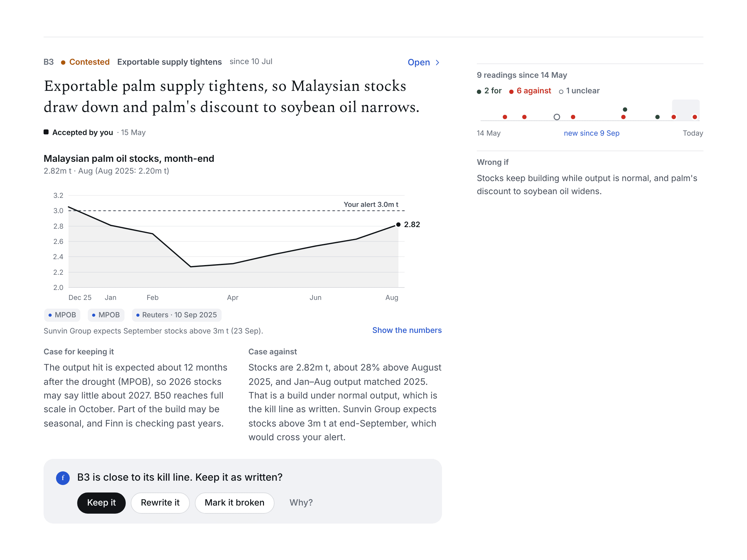Click the blue 'f' avatar icon

tap(63, 478)
